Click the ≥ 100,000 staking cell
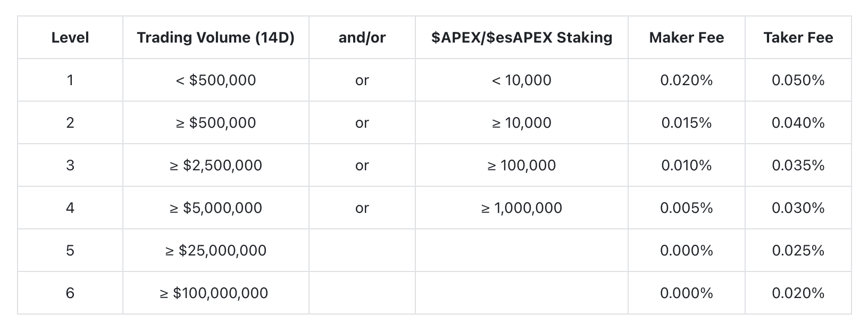This screenshot has height=330, width=868. pyautogui.click(x=522, y=165)
